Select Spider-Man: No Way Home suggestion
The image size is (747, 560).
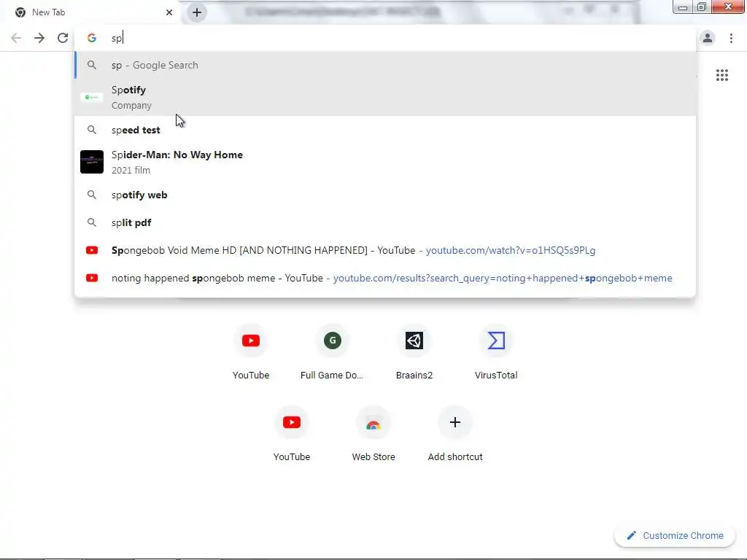[385, 162]
